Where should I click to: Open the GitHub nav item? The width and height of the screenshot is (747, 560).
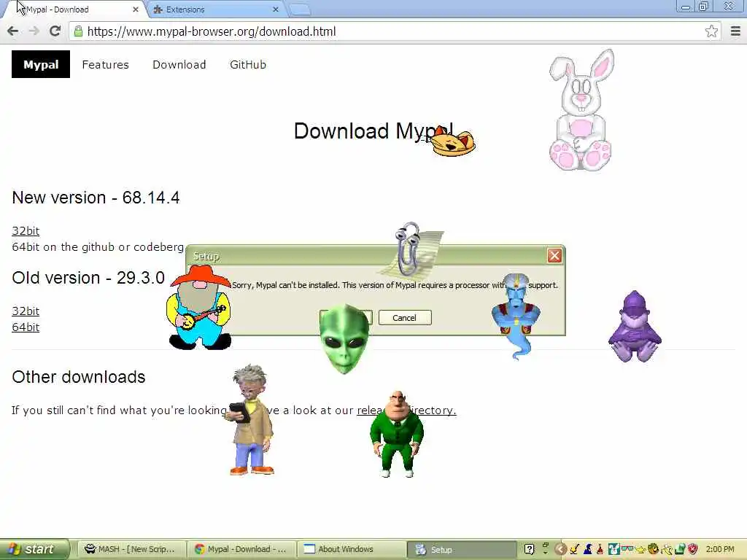[x=248, y=65]
